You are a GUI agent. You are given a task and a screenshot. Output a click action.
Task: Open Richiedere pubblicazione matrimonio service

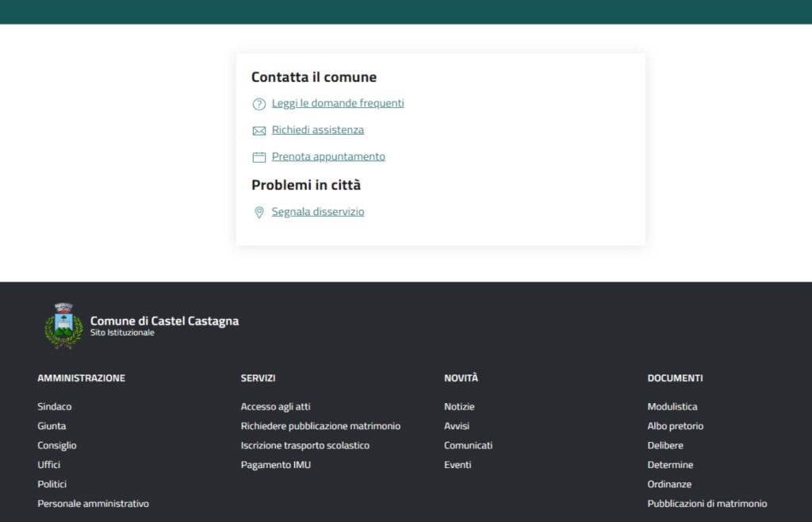click(320, 426)
